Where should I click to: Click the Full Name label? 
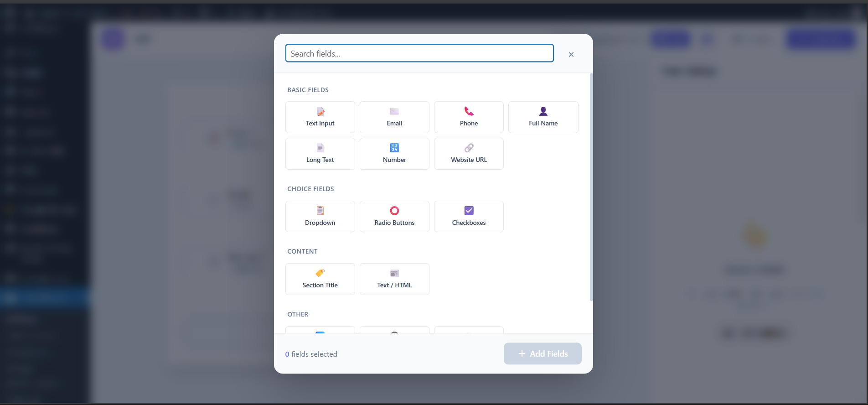(543, 124)
